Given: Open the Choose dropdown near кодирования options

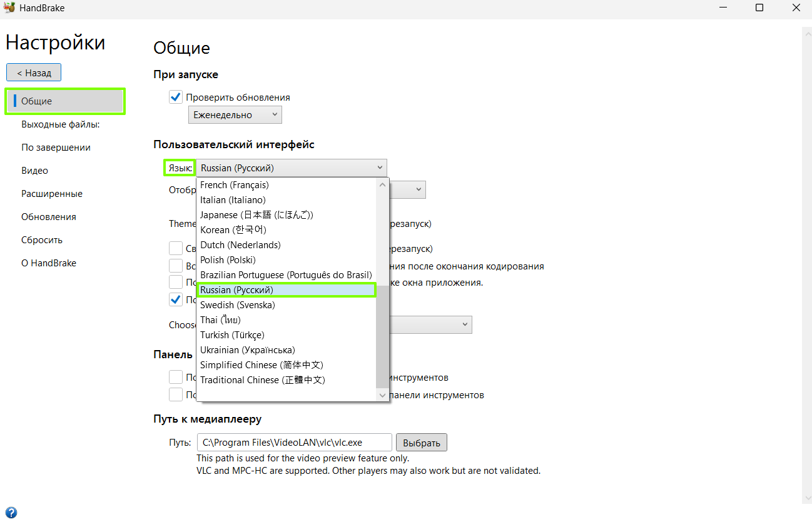Looking at the screenshot, I should point(430,324).
